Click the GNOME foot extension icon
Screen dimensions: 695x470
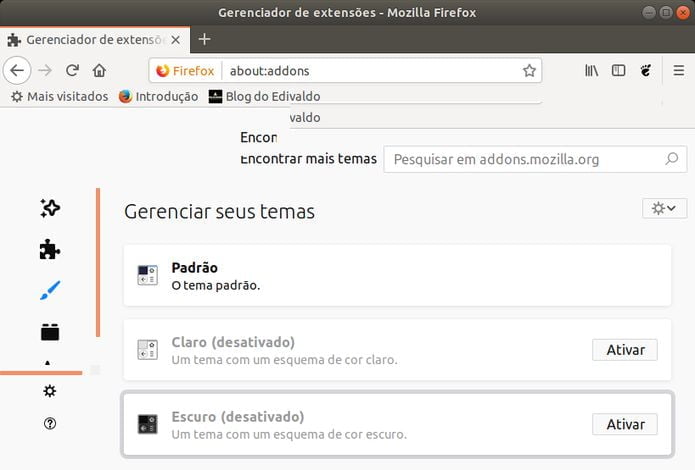646,70
